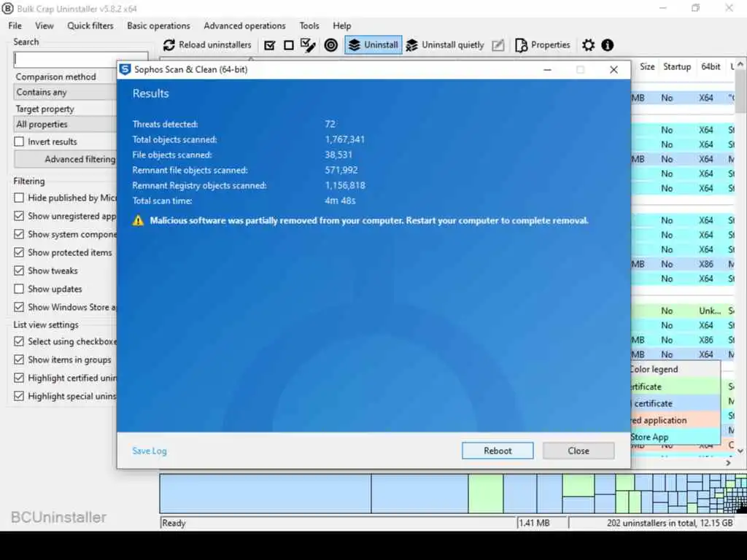Screen dimensions: 747x560
Task: Toggle Show protected items checkbox
Action: [x=19, y=252]
